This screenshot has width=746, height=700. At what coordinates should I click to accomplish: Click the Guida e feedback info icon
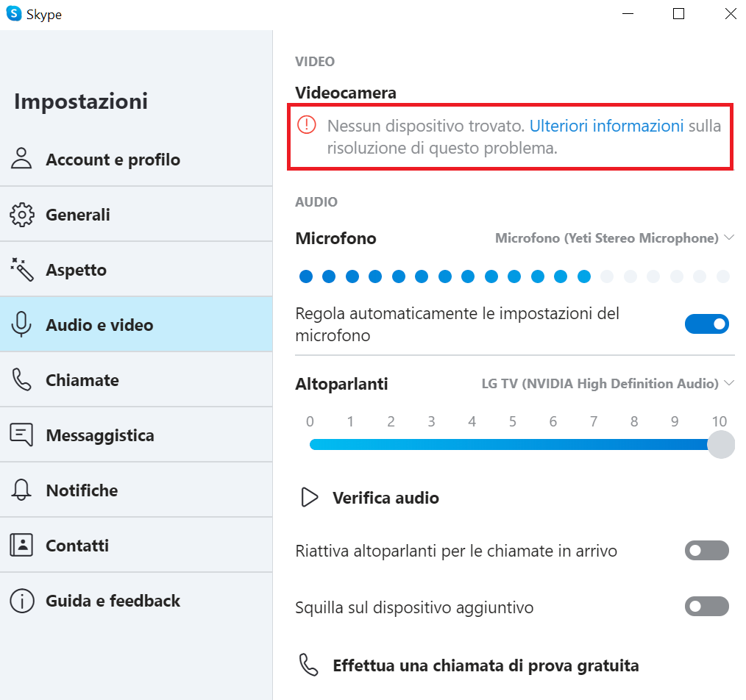point(22,601)
